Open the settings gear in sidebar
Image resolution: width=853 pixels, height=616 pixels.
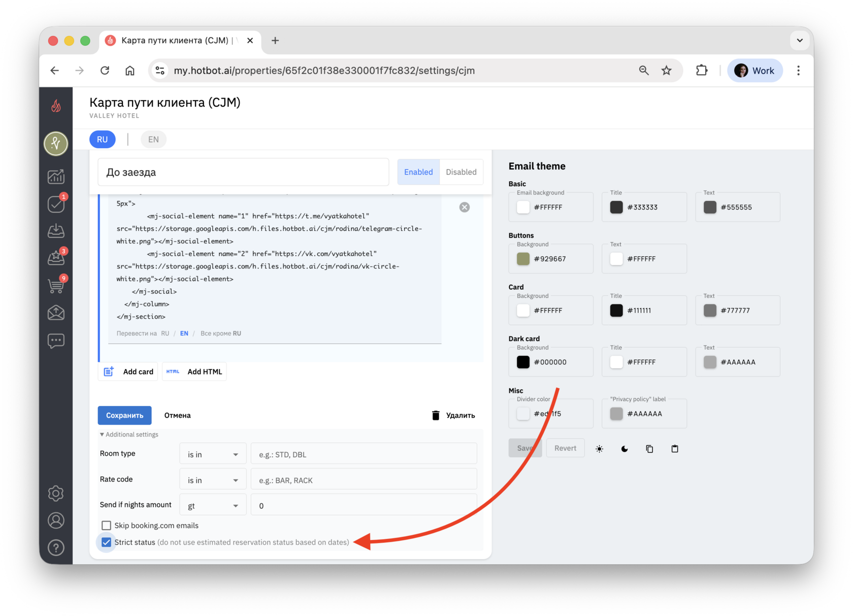coord(56,493)
